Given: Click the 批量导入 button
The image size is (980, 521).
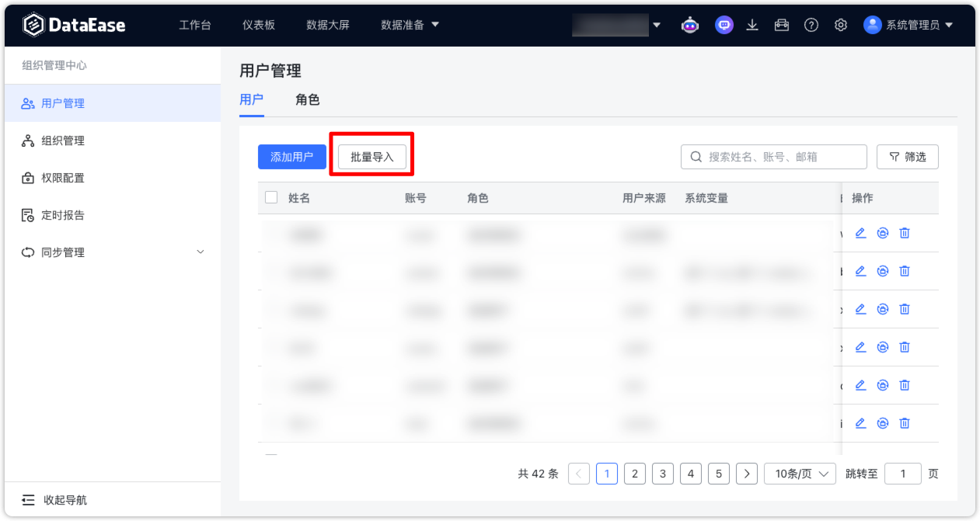Looking at the screenshot, I should coord(371,156).
